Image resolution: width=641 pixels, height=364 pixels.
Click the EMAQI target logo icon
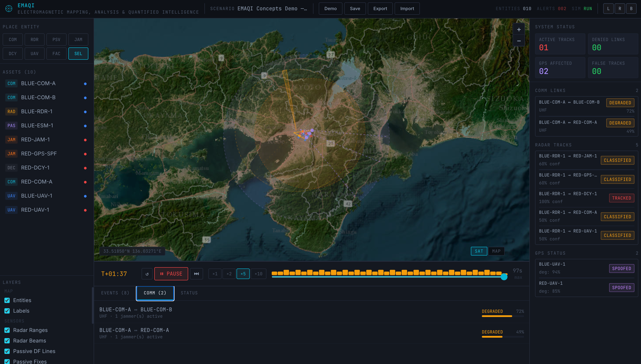(x=9, y=9)
